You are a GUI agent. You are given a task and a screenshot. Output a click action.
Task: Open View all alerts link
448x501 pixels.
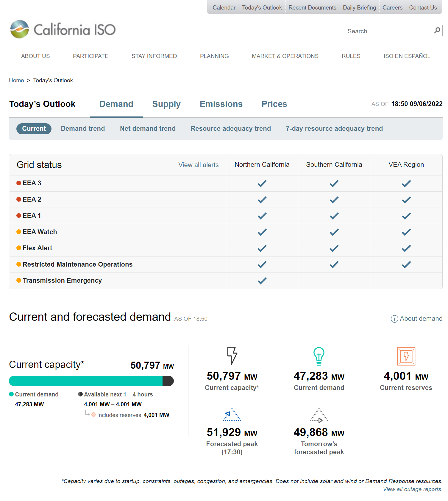[199, 165]
